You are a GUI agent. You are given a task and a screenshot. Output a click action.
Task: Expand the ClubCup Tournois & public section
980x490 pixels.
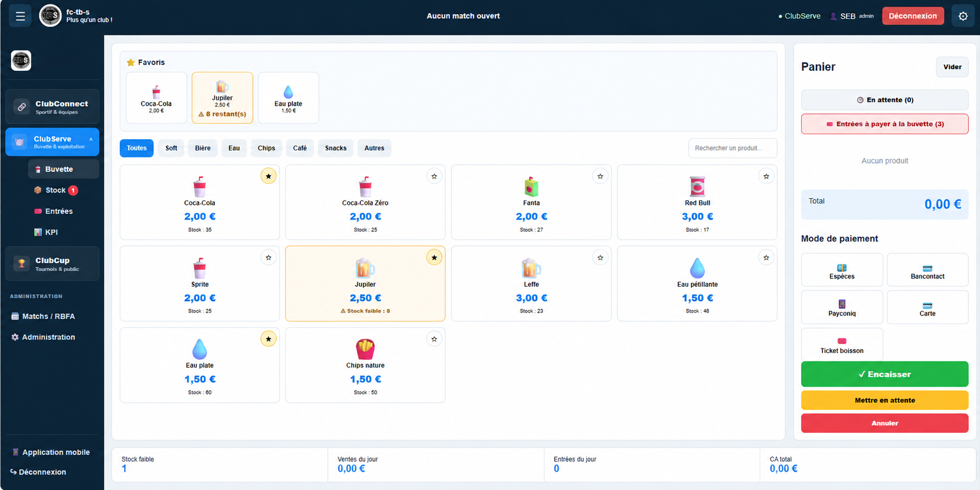pos(52,264)
